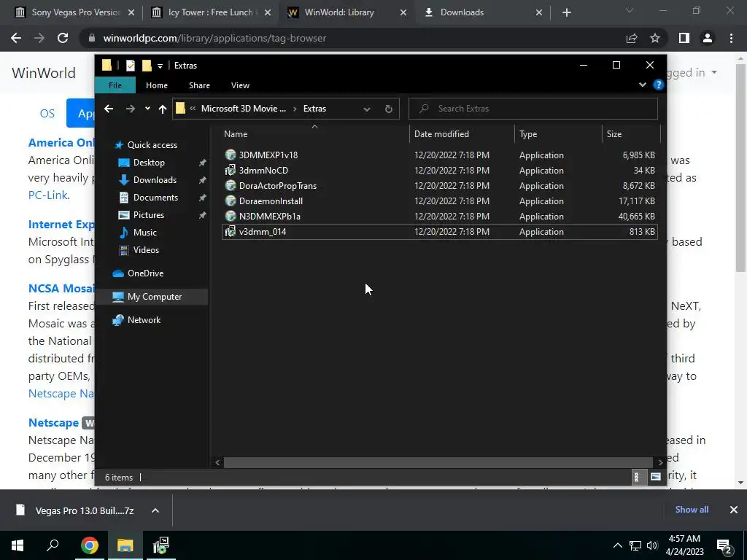The image size is (747, 560).
Task: Expand the hidden breadcrumb path chevrons
Action: click(193, 109)
